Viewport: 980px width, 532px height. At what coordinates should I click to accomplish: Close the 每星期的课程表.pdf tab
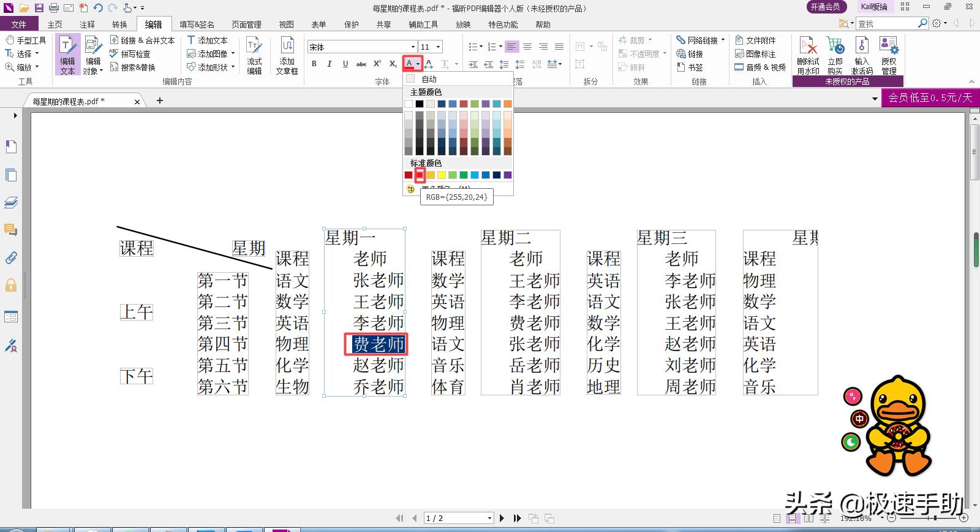[x=137, y=102]
